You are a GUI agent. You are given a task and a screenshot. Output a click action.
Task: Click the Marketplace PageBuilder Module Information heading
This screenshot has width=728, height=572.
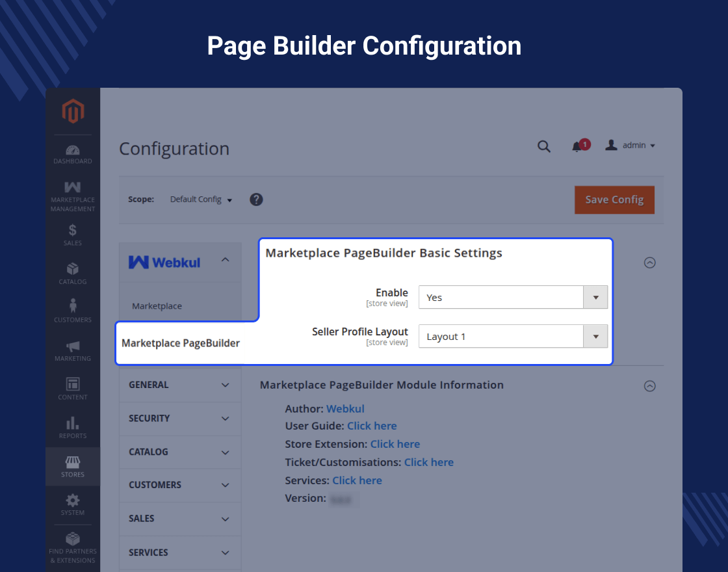(x=382, y=385)
